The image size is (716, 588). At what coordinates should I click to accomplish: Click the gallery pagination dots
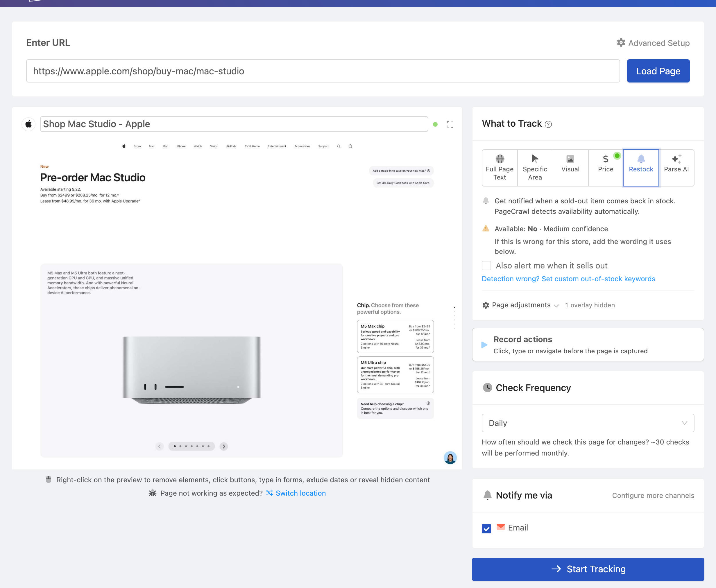tap(191, 447)
